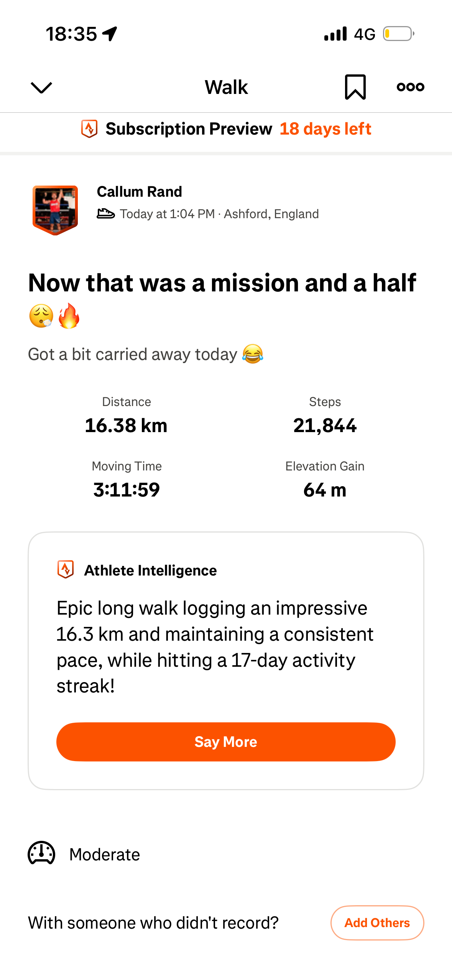This screenshot has height=980, width=452.
Task: Collapse the activity with the down chevron
Action: point(41,87)
